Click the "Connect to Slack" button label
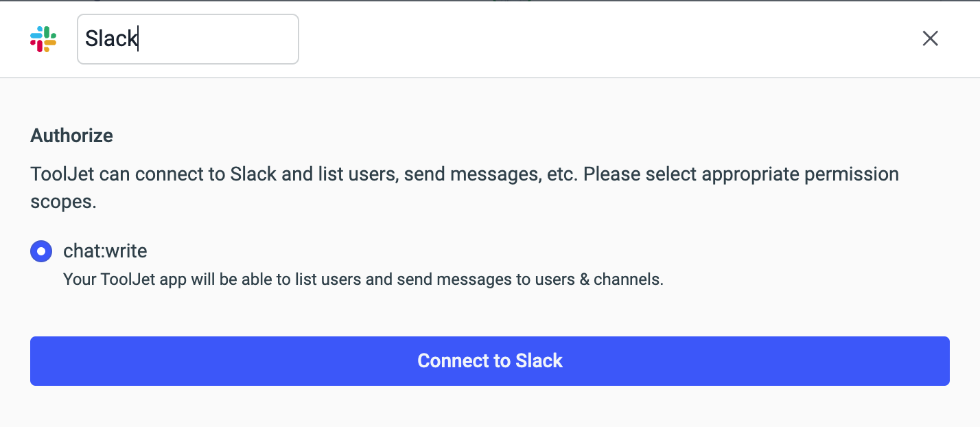 [489, 360]
